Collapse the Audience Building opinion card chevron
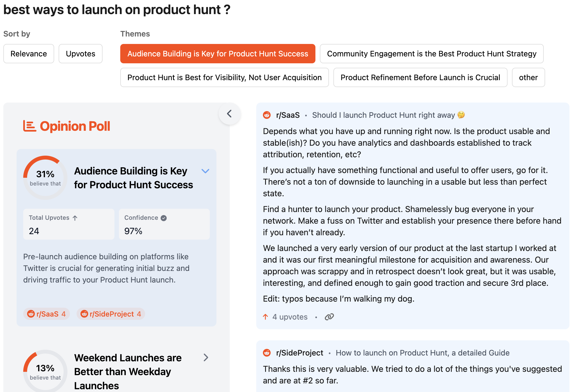 205,171
